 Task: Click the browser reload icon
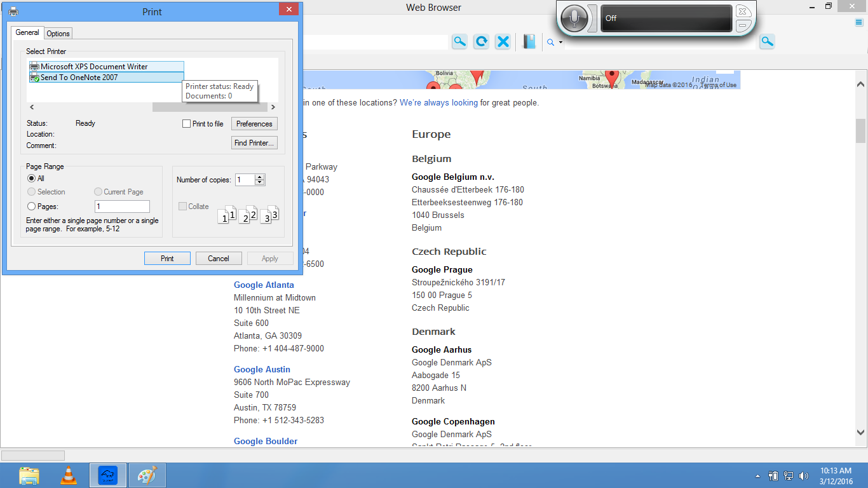(481, 42)
